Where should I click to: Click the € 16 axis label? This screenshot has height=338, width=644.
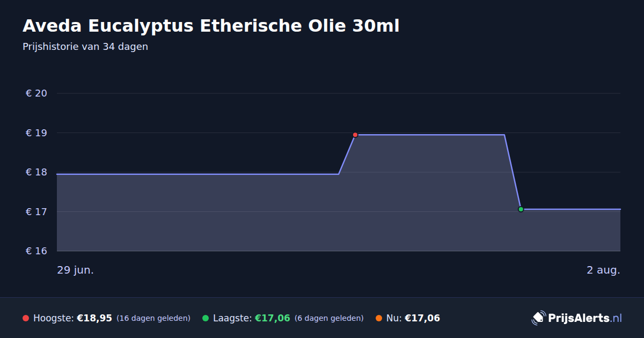click(x=36, y=251)
